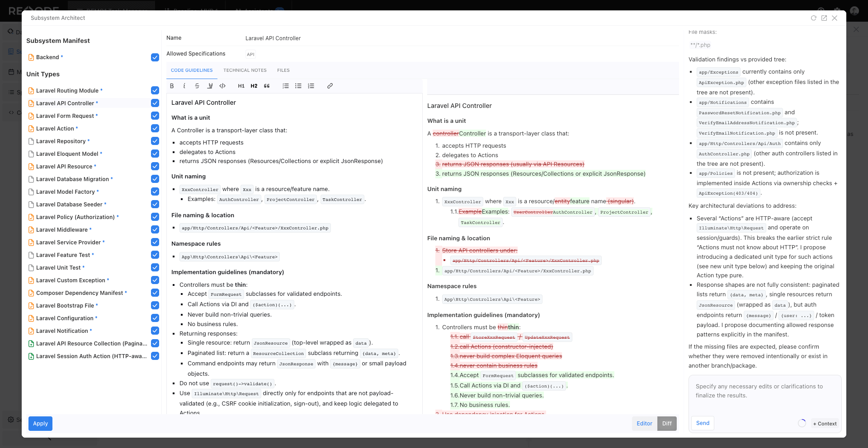The width and height of the screenshot is (868, 448).
Task: Send the clarification message
Action: click(x=703, y=423)
